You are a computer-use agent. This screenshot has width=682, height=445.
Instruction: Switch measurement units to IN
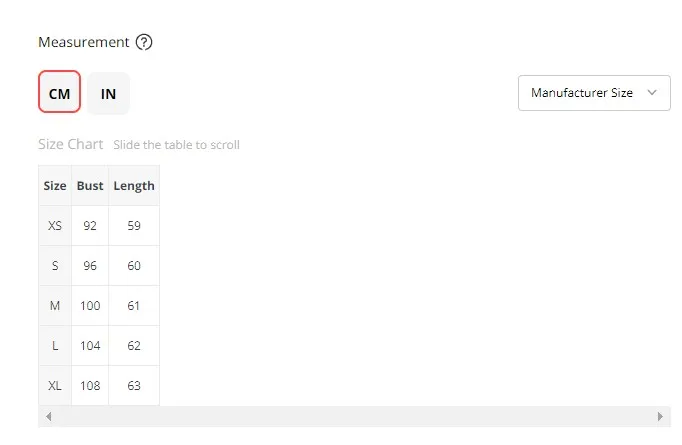(108, 93)
